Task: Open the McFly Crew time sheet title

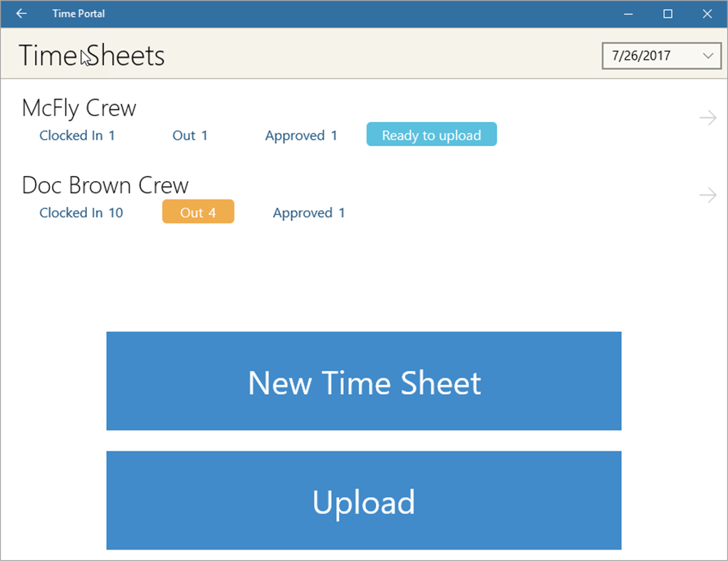Action: pyautogui.click(x=79, y=108)
